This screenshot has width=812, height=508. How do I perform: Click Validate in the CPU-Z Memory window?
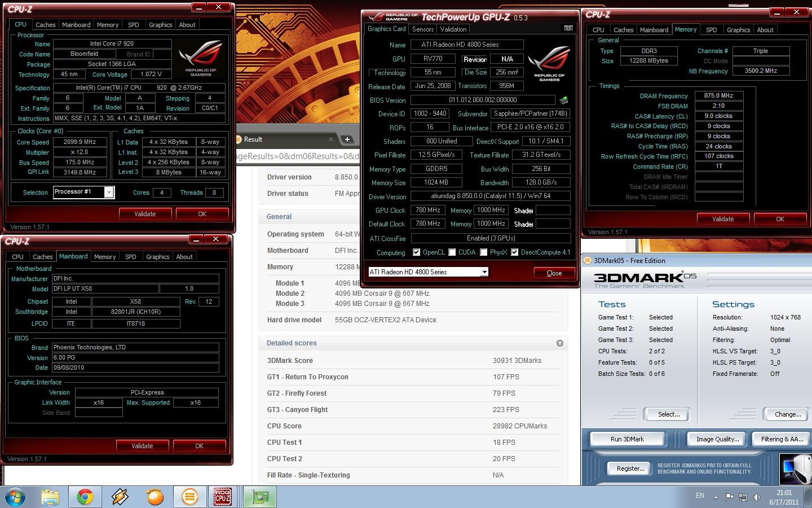723,219
